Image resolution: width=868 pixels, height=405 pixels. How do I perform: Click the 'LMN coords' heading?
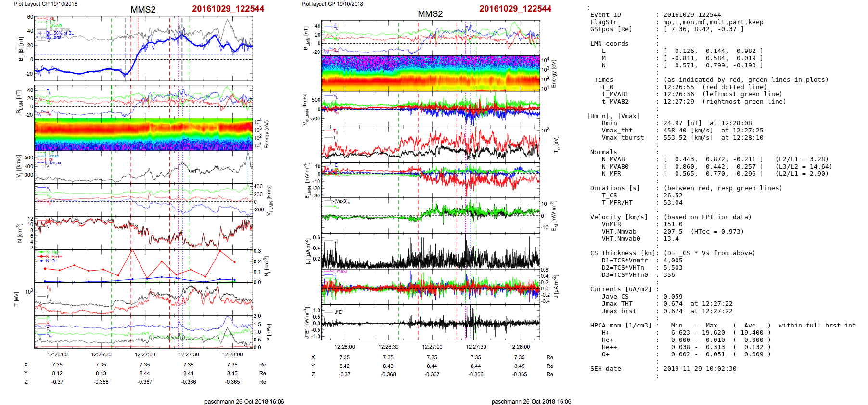pos(609,44)
